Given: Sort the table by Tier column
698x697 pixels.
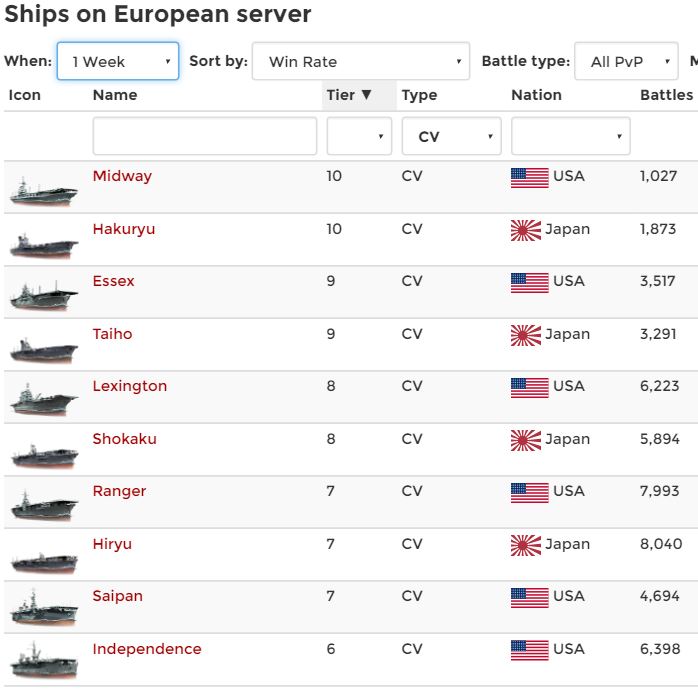Looking at the screenshot, I should [x=349, y=95].
